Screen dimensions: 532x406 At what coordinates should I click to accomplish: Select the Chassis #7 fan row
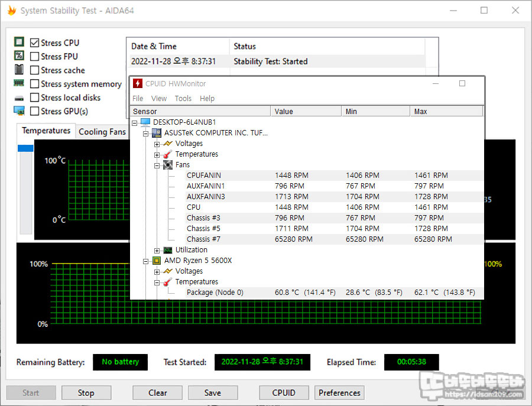click(334, 239)
